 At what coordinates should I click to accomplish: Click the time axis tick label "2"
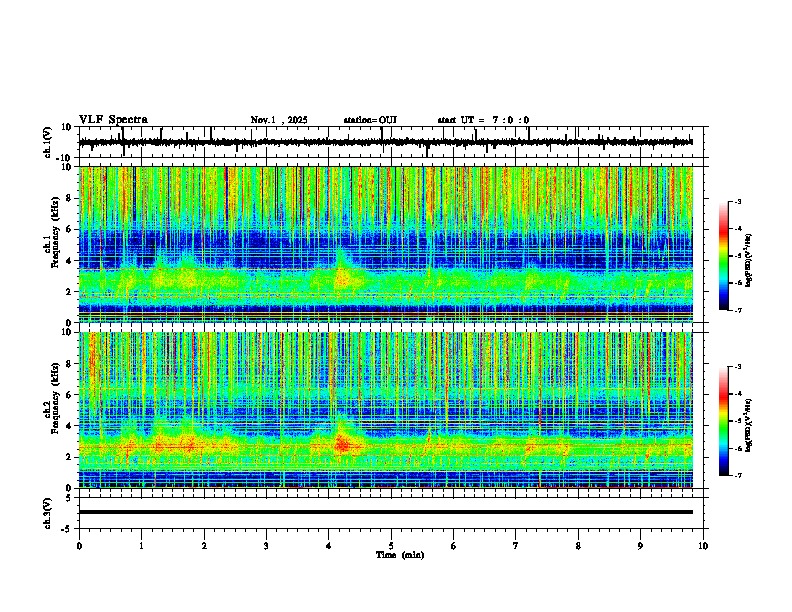point(204,546)
